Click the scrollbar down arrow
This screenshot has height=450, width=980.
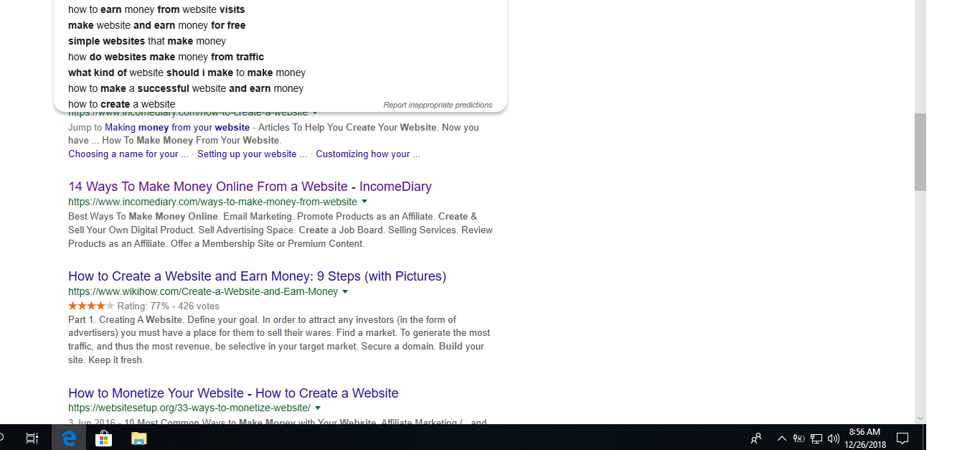[920, 418]
